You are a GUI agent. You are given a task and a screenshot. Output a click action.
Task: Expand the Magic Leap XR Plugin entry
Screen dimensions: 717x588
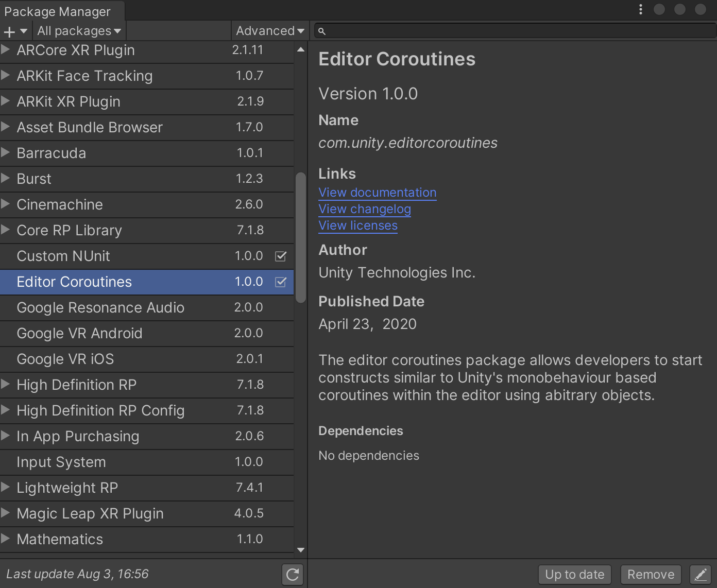(x=6, y=513)
